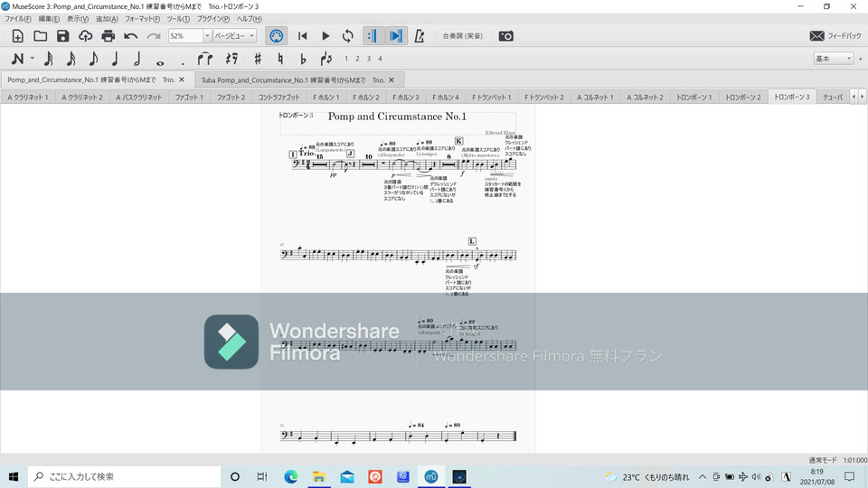Open the 編集(E) menu

[49, 19]
